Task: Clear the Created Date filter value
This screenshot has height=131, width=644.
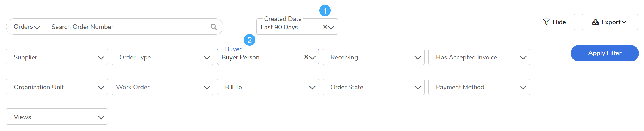Action: [325, 27]
